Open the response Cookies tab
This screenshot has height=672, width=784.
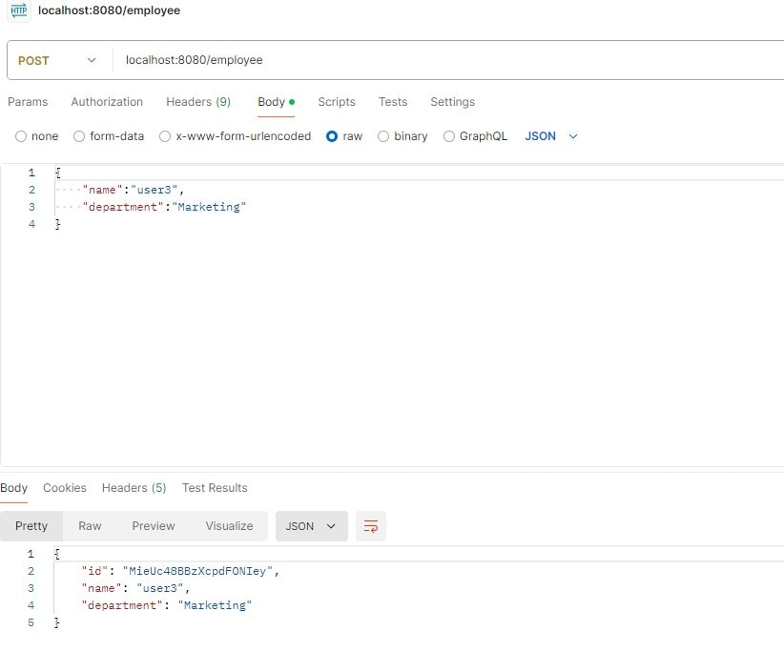click(65, 488)
